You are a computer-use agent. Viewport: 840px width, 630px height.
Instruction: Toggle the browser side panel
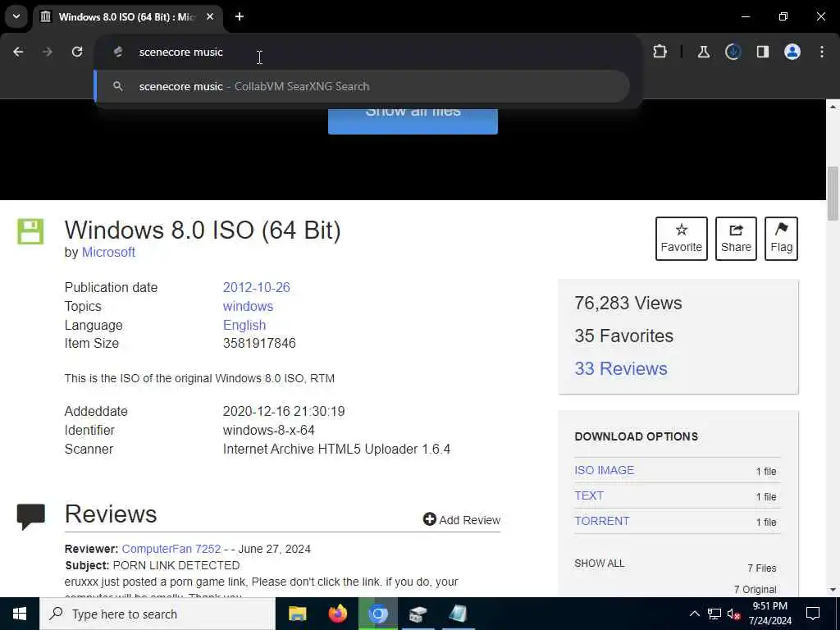click(x=762, y=52)
